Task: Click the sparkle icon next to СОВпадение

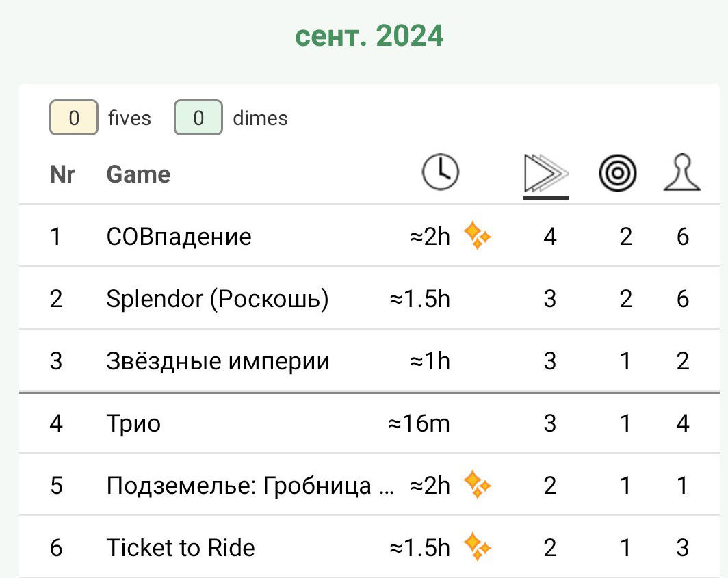Action: [478, 236]
